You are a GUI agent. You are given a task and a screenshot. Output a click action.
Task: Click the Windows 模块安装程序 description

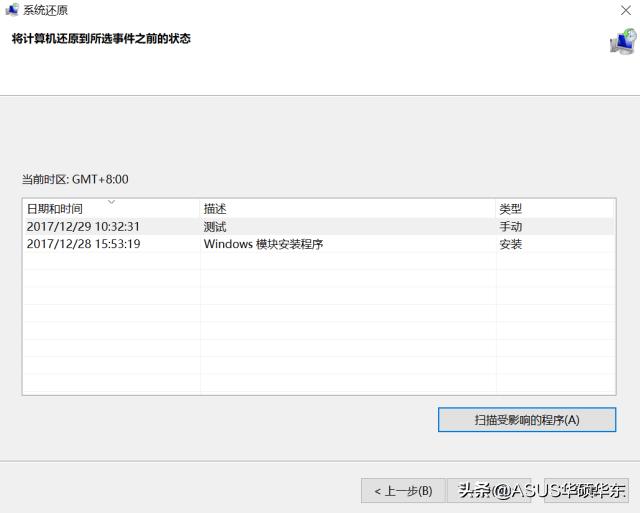click(263, 244)
